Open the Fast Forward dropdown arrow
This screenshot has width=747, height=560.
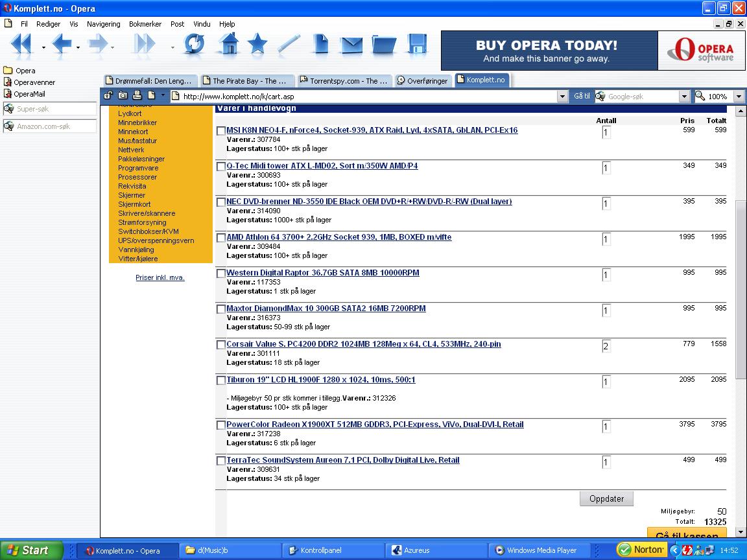(x=172, y=47)
